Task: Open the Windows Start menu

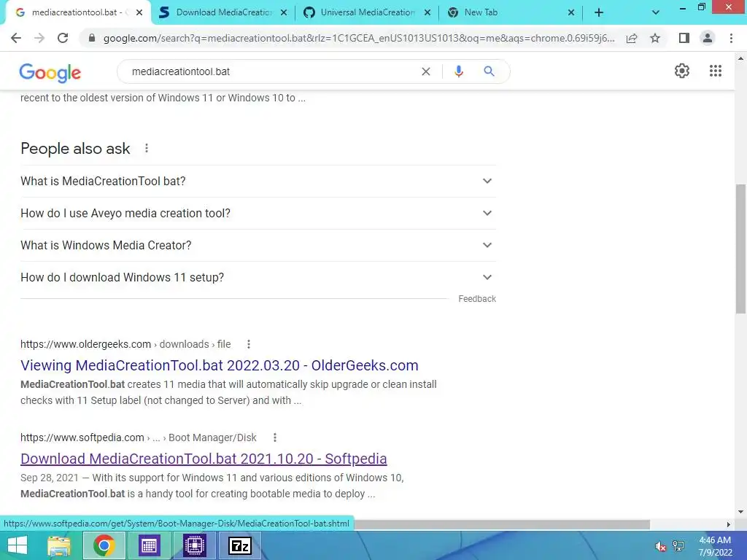Action: (x=18, y=545)
